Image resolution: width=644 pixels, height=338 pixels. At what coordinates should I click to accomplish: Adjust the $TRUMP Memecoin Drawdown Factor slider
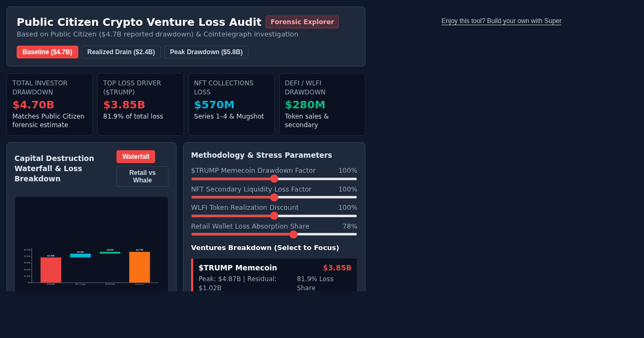(x=274, y=179)
